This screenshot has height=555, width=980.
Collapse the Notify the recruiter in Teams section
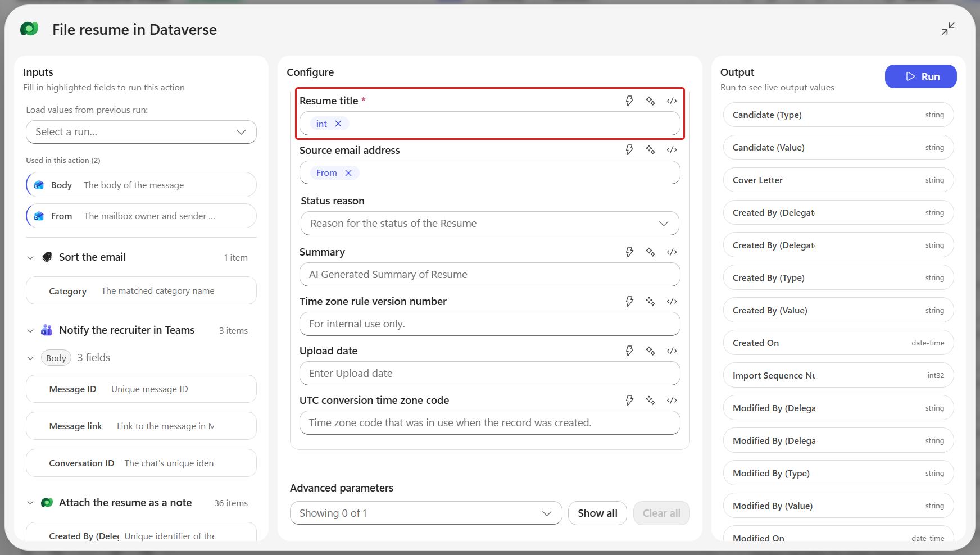click(x=30, y=330)
